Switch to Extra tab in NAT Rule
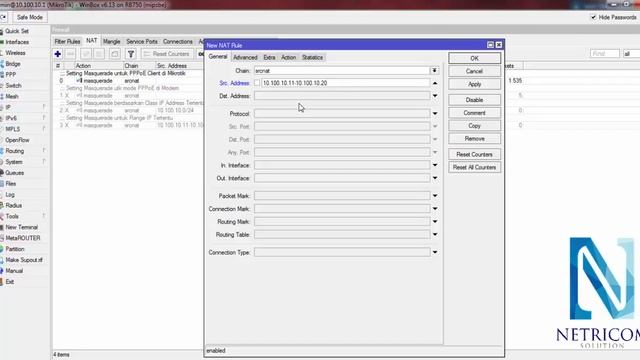 tap(269, 58)
